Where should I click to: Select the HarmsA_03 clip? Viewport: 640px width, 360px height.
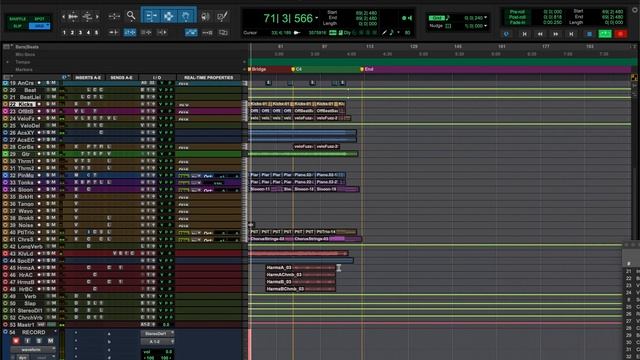(300, 268)
